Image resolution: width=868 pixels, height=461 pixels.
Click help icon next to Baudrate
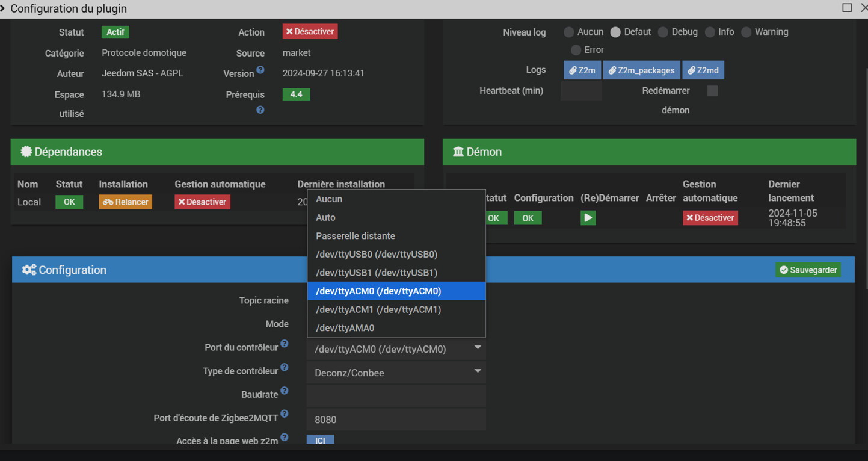[x=285, y=391]
